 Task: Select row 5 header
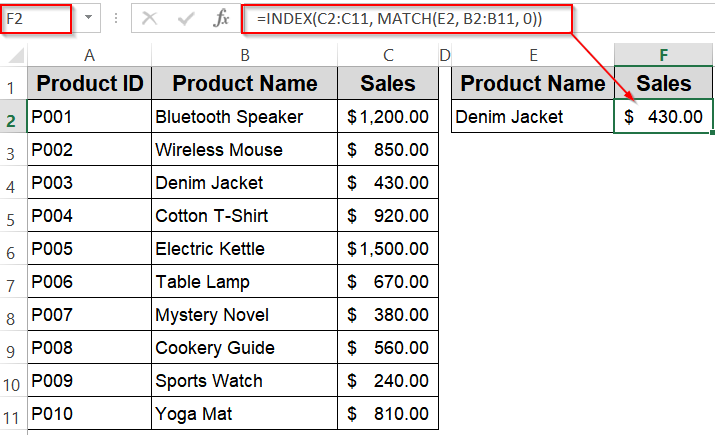tap(13, 216)
